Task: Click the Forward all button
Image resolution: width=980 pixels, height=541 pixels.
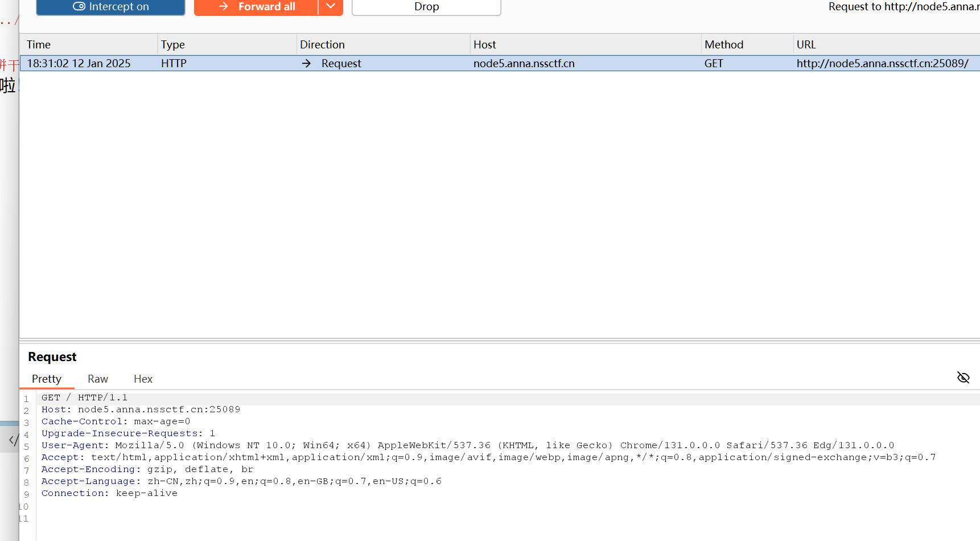Action: point(256,7)
